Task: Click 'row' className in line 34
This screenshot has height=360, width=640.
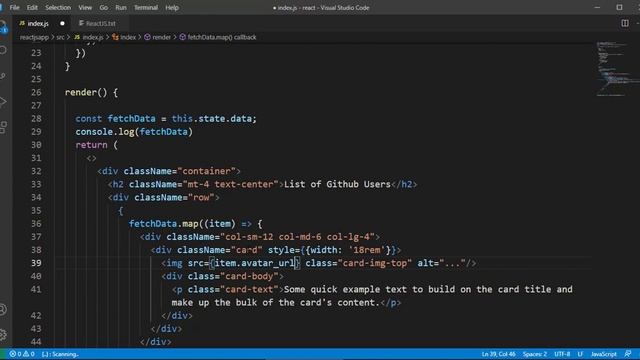Action: tap(201, 198)
